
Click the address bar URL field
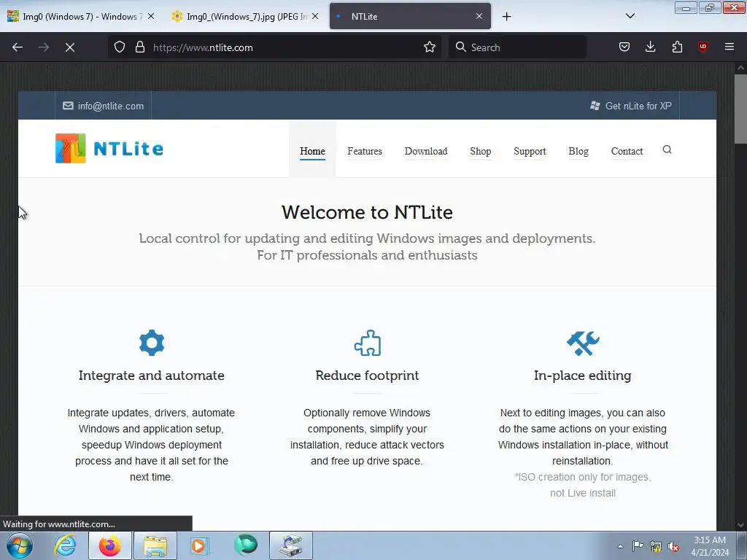[x=286, y=47]
